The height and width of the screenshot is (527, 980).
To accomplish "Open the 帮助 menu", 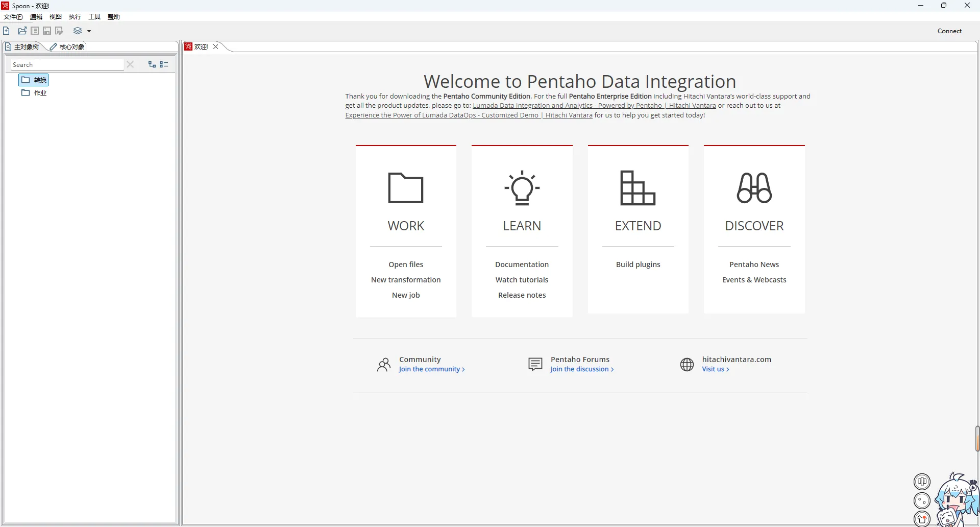I will 114,17.
